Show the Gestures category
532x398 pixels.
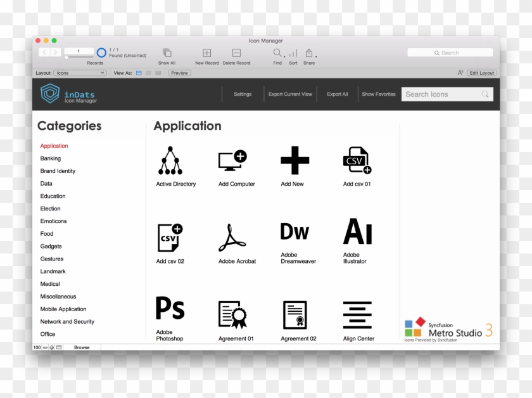(x=52, y=259)
